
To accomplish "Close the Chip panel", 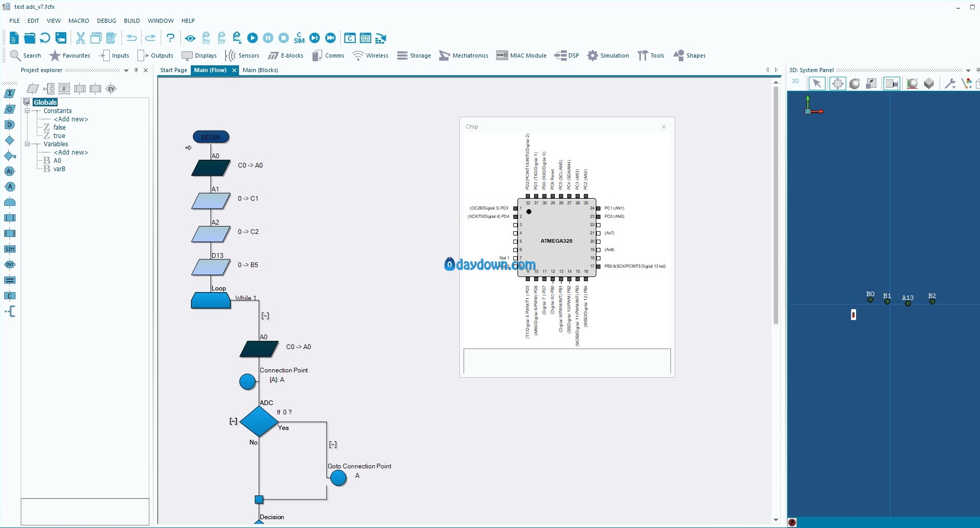I will pos(663,127).
